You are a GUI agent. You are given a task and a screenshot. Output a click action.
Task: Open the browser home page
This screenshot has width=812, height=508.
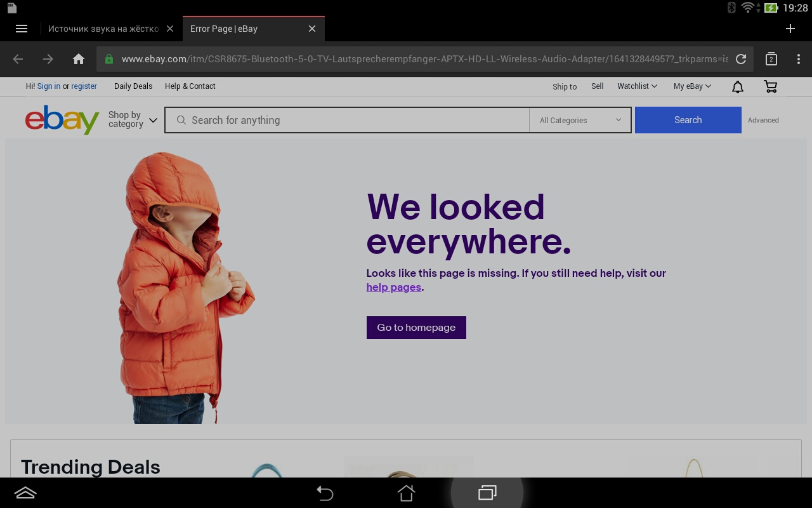pos(79,59)
